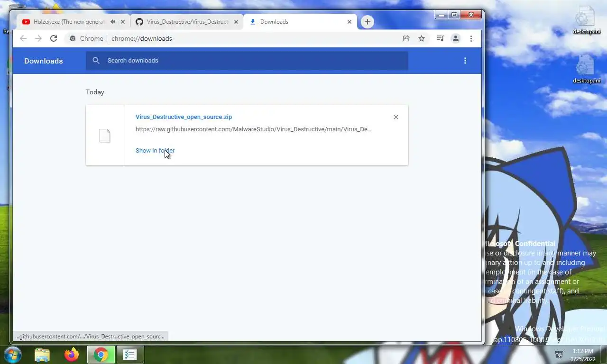Click the Chrome site info chip

point(86,38)
